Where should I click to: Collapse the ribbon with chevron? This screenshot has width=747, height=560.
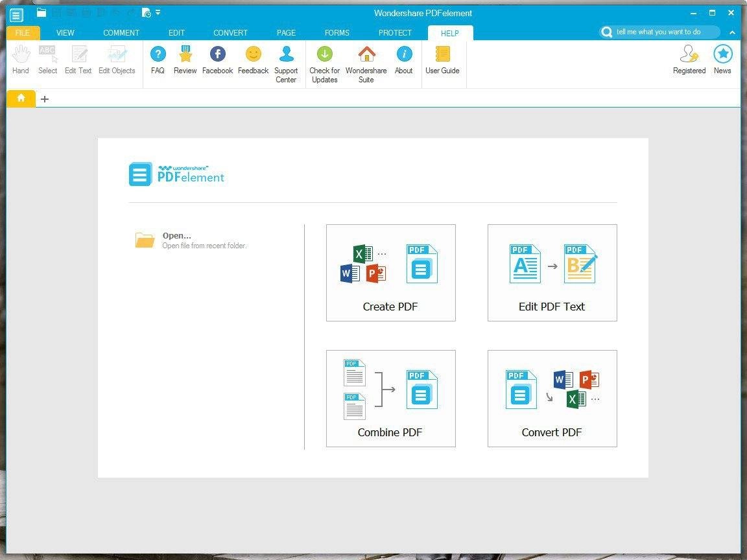pyautogui.click(x=732, y=32)
